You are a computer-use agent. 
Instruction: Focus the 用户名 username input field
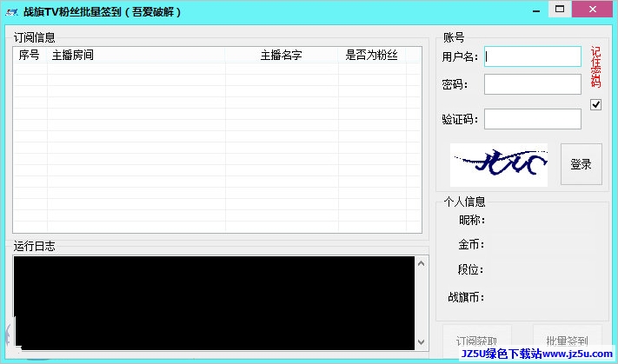[533, 56]
